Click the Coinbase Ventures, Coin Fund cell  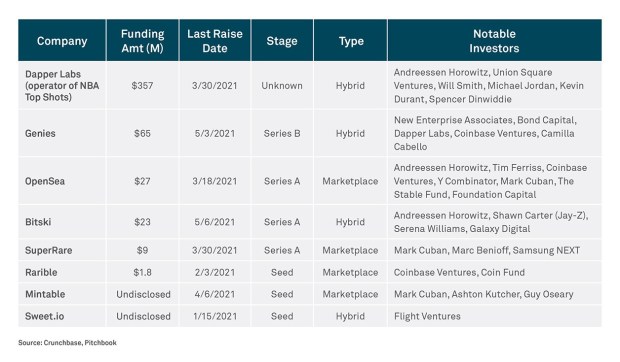tap(494, 272)
